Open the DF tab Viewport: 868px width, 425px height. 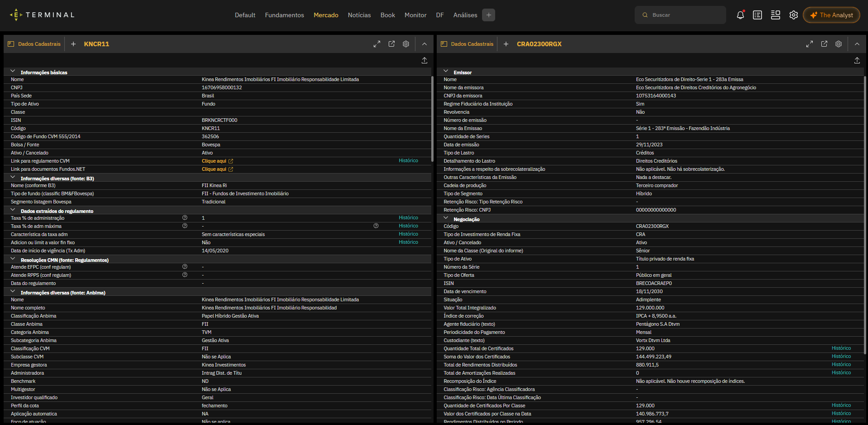(x=440, y=15)
